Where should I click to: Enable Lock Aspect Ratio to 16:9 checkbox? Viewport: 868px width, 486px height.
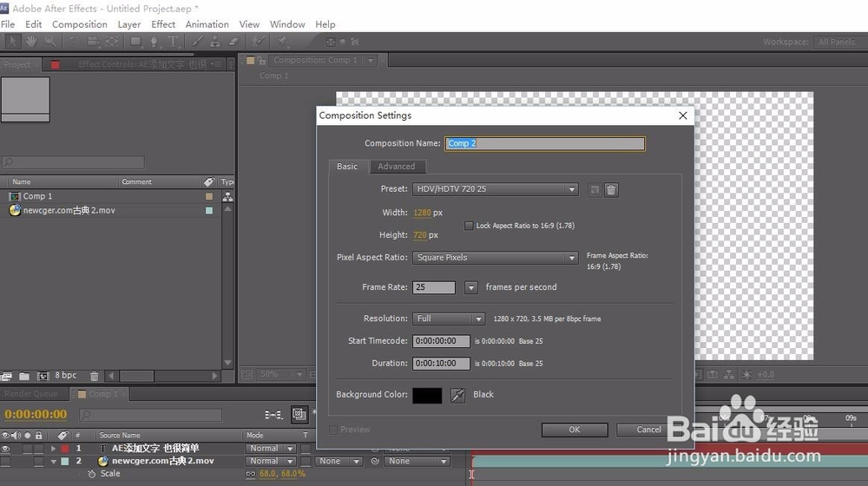(x=469, y=226)
